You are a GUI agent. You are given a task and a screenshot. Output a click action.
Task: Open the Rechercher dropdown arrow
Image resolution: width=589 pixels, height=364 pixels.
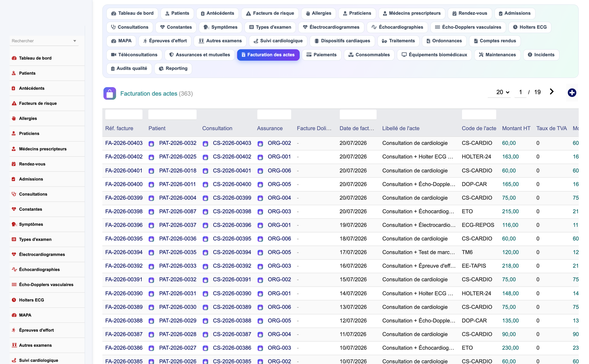(x=74, y=41)
